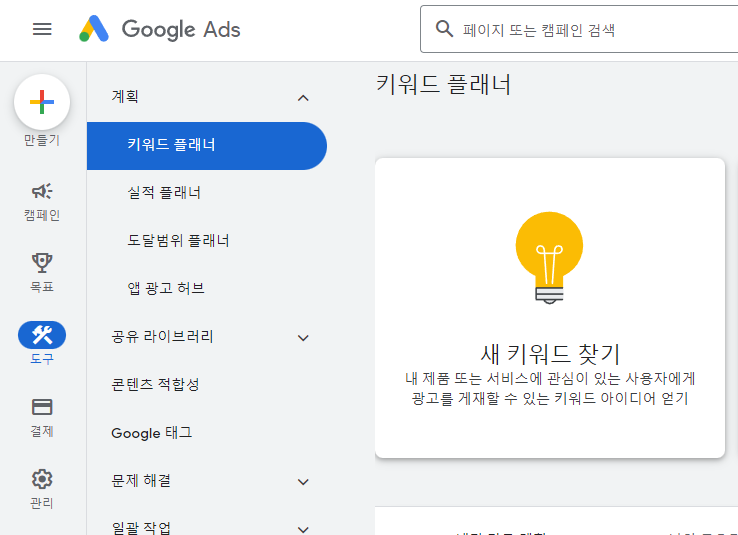The width and height of the screenshot is (738, 535).
Task: Click the 계획 section header
Action: [x=125, y=97]
